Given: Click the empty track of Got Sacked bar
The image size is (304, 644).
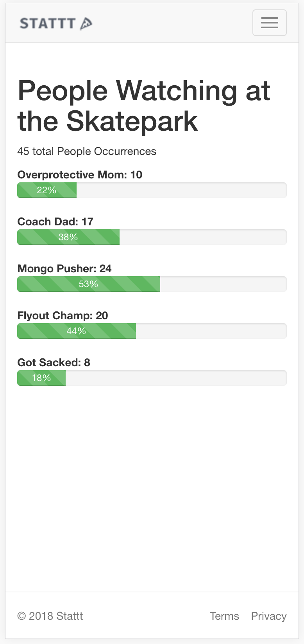Looking at the screenshot, I should (x=176, y=378).
